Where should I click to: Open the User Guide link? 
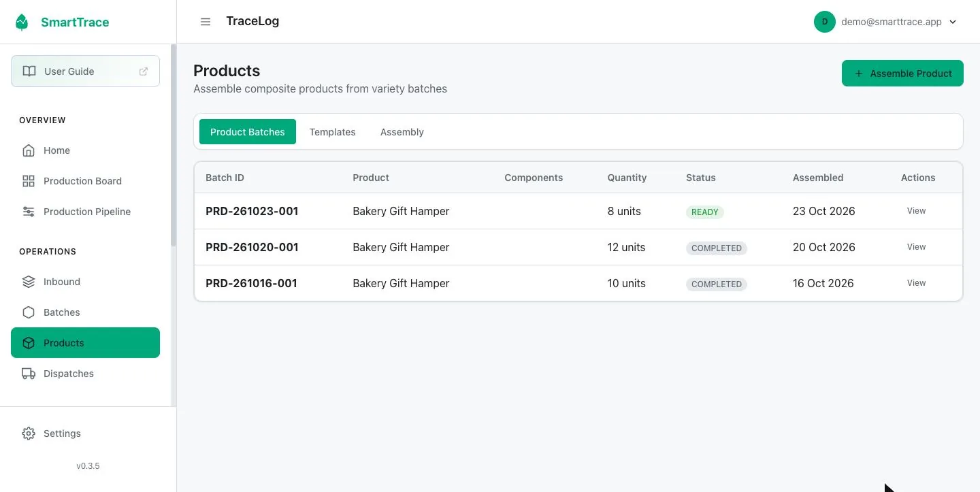(x=85, y=71)
